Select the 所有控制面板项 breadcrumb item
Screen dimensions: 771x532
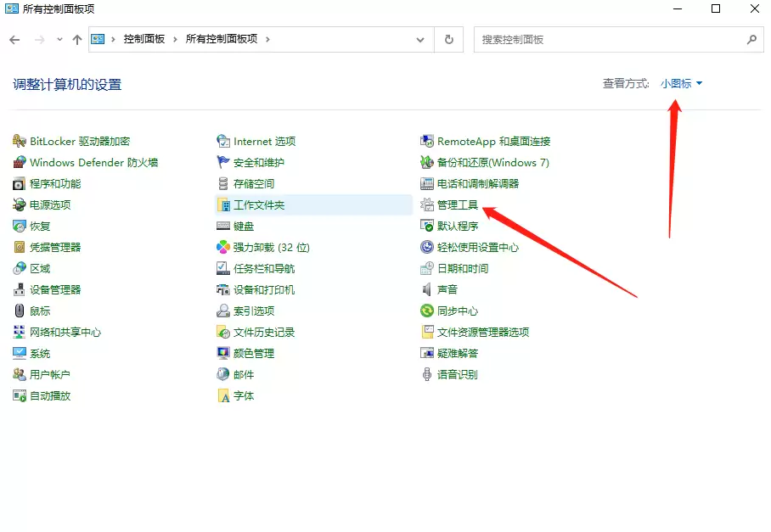pyautogui.click(x=221, y=39)
